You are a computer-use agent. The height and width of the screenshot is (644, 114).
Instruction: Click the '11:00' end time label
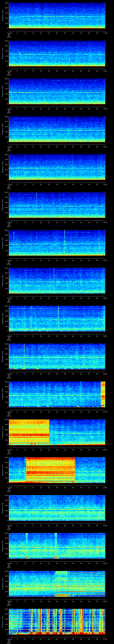click(x=105, y=33)
